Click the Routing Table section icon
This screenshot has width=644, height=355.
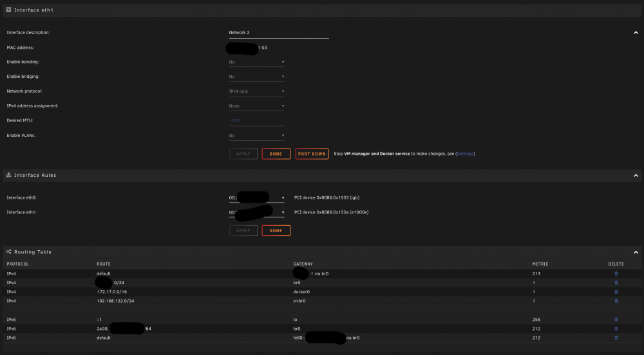(8, 251)
